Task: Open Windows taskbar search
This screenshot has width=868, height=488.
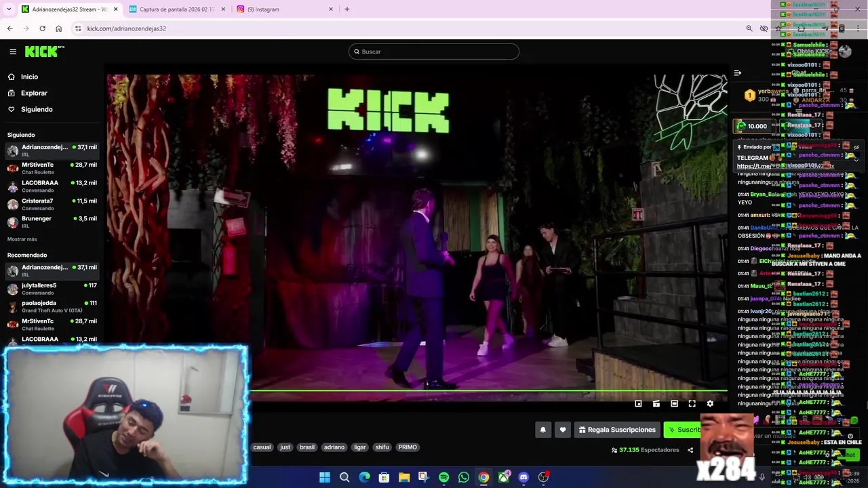Action: point(344,477)
